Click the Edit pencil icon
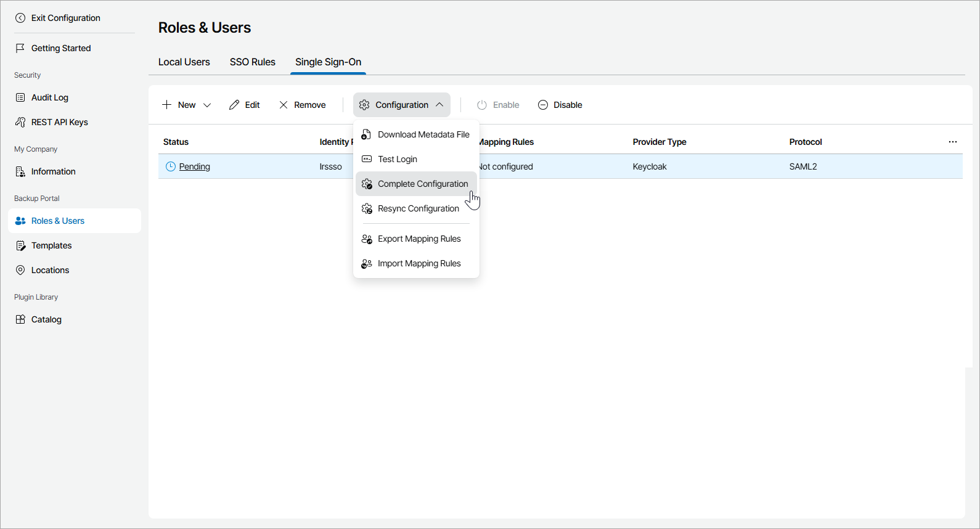This screenshot has width=980, height=529. 234,105
